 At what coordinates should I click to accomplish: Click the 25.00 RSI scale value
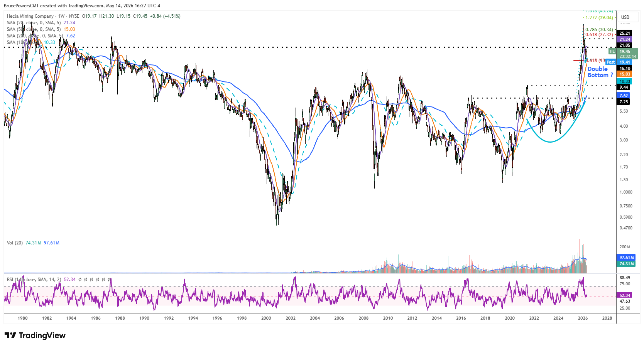[x=625, y=308]
